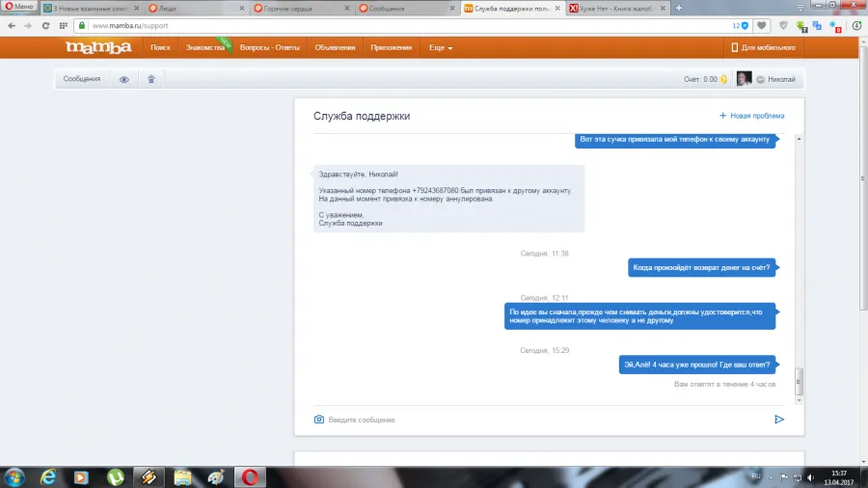Open the tab list menu icon at top right

(800, 8)
